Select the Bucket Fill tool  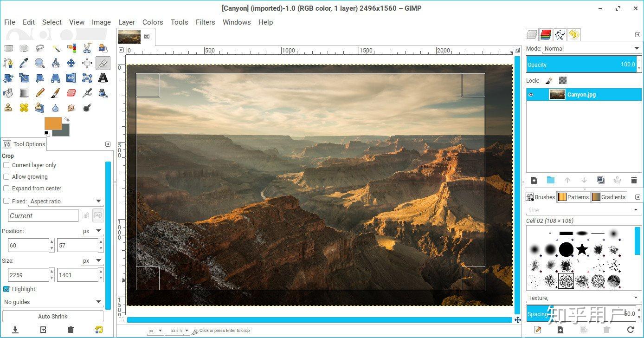click(9, 92)
